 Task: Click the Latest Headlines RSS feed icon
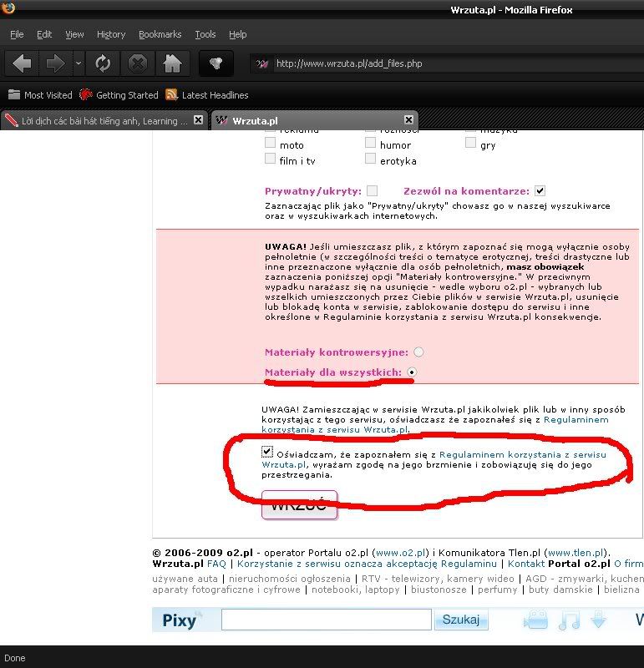coord(172,95)
